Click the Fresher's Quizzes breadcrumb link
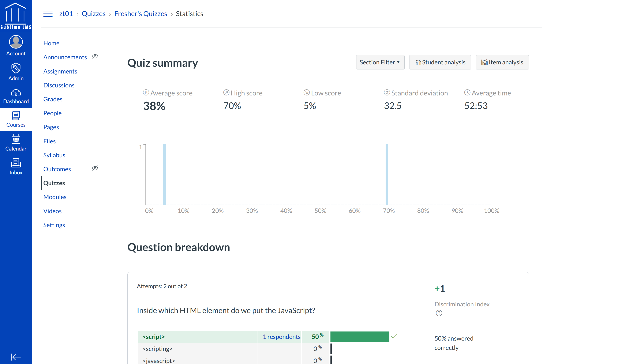644x364 pixels. point(141,14)
